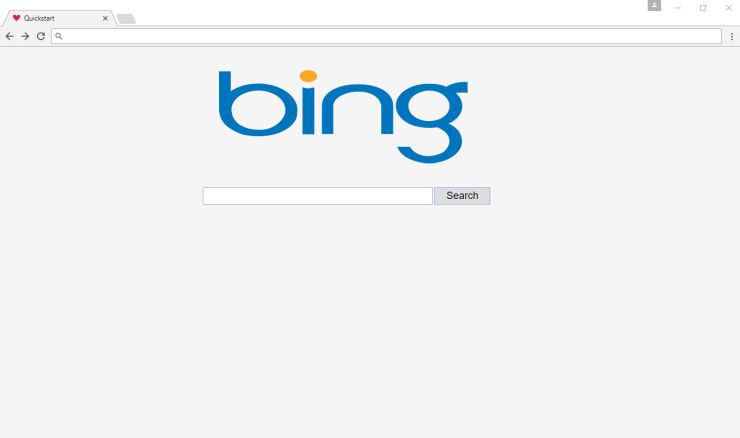The image size is (740, 438).
Task: Select the Quickstart tab
Action: click(59, 18)
